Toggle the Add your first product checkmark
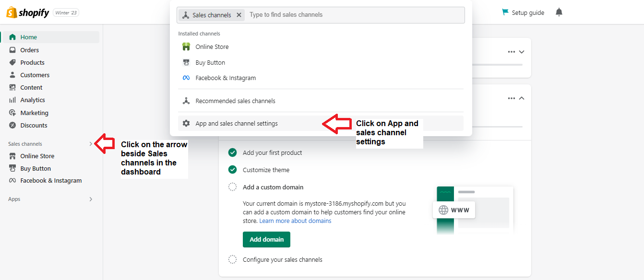This screenshot has width=644, height=280. point(232,152)
